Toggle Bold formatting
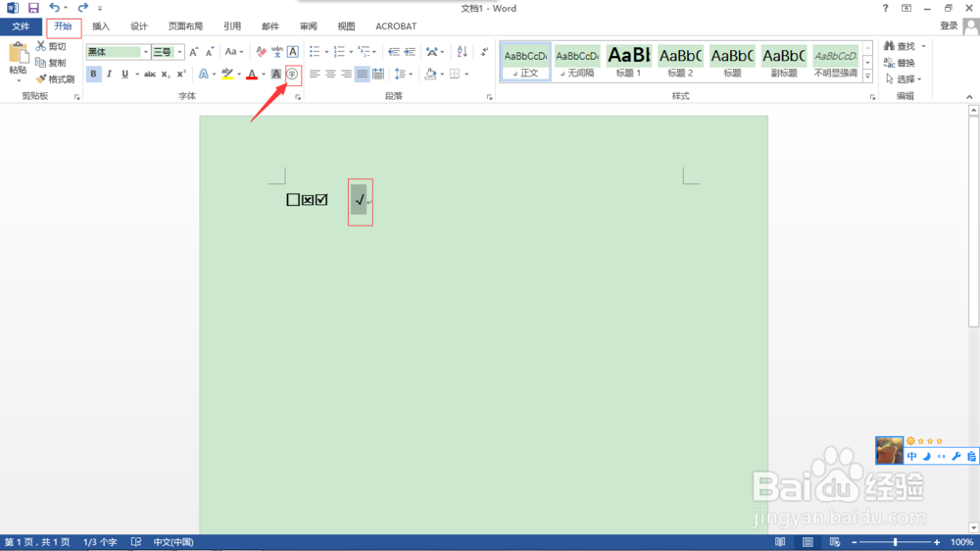Screen dimensions: 980x551 (93, 74)
